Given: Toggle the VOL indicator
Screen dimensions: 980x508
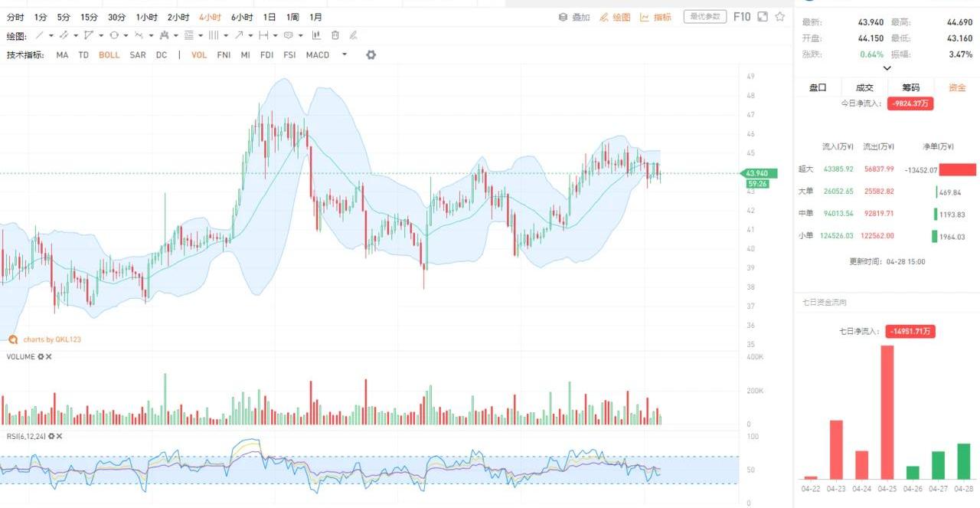Looking at the screenshot, I should [199, 55].
